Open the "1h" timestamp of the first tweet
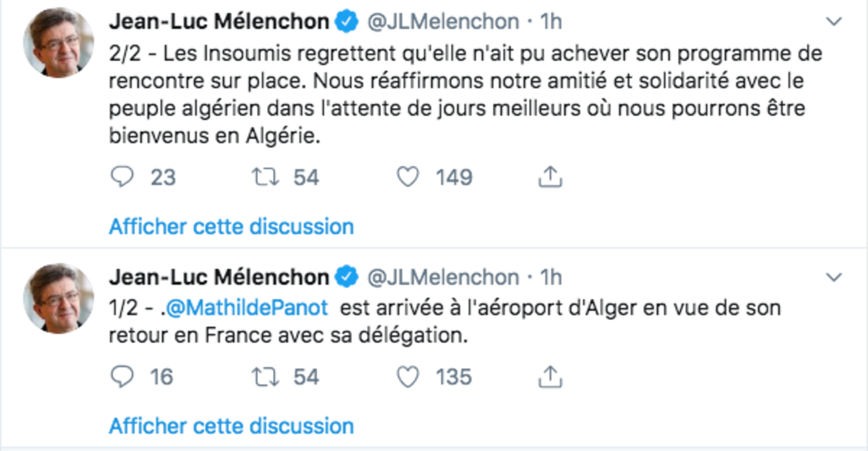 (x=551, y=21)
